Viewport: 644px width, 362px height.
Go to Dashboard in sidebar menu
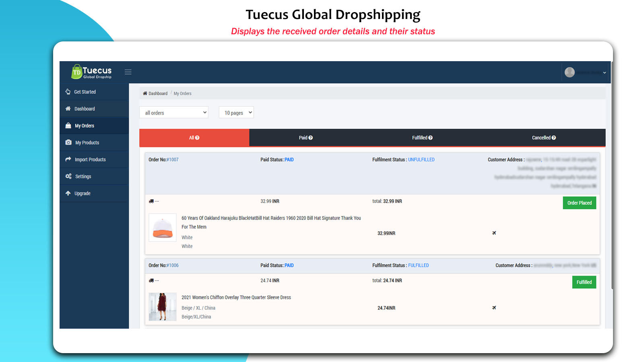click(94, 109)
